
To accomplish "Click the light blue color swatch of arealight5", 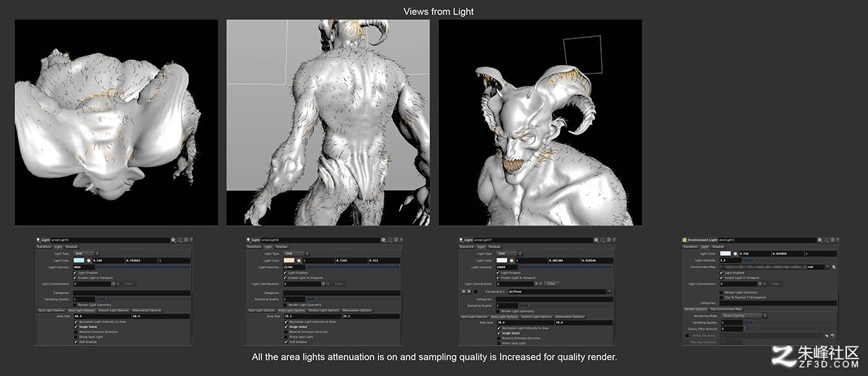I will coord(79,260).
